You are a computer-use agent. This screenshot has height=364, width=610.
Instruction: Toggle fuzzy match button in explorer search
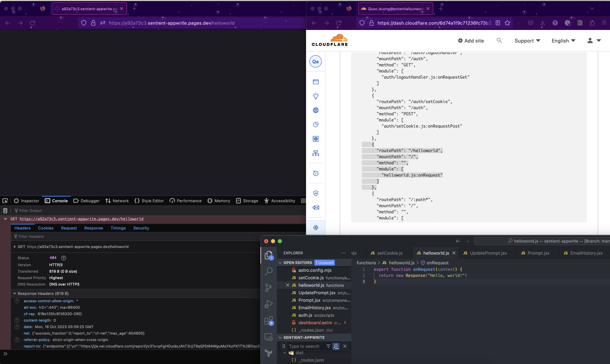336,346
